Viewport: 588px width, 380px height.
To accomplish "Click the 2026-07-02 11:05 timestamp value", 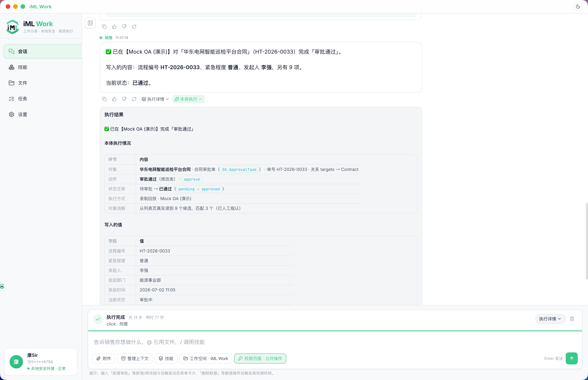I will pos(158,290).
